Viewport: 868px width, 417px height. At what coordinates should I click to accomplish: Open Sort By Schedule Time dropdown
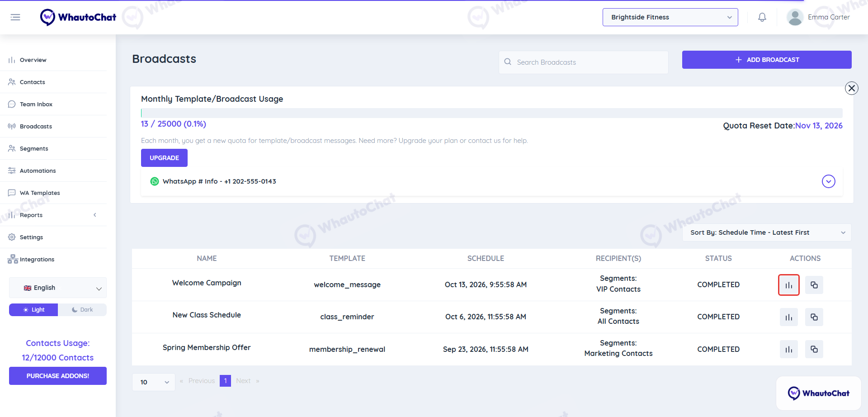coord(767,232)
